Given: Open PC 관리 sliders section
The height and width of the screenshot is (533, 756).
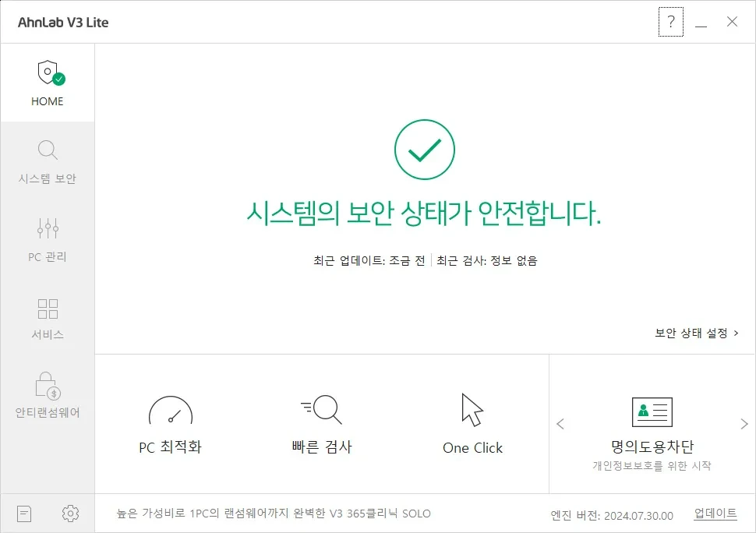Looking at the screenshot, I should (x=48, y=240).
